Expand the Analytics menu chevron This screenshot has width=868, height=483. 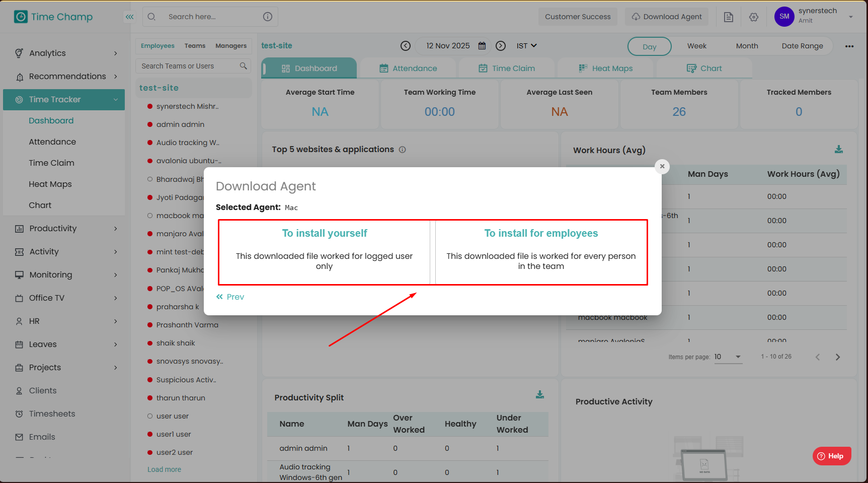(x=116, y=53)
